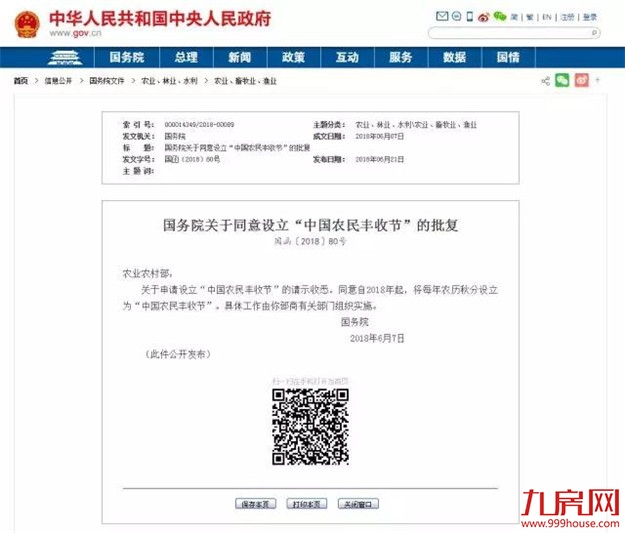
Task: Switch to simplified Chinese 简 link
Action: [514, 17]
